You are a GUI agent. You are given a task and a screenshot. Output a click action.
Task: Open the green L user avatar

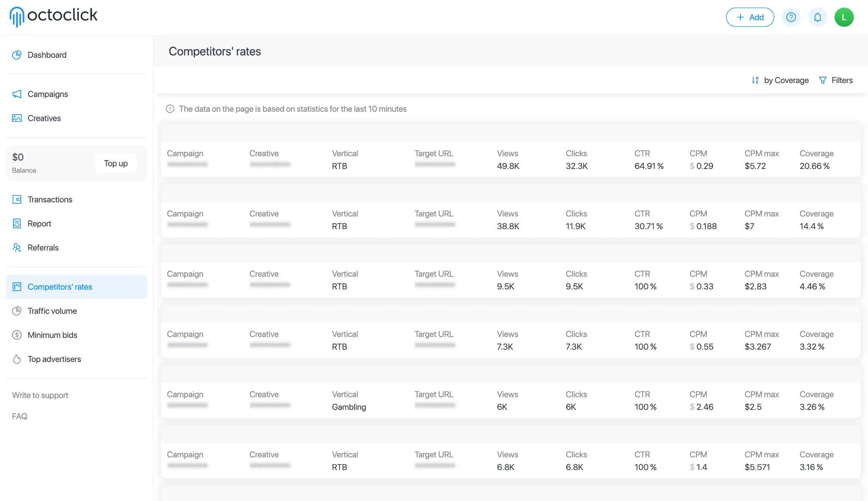point(844,17)
